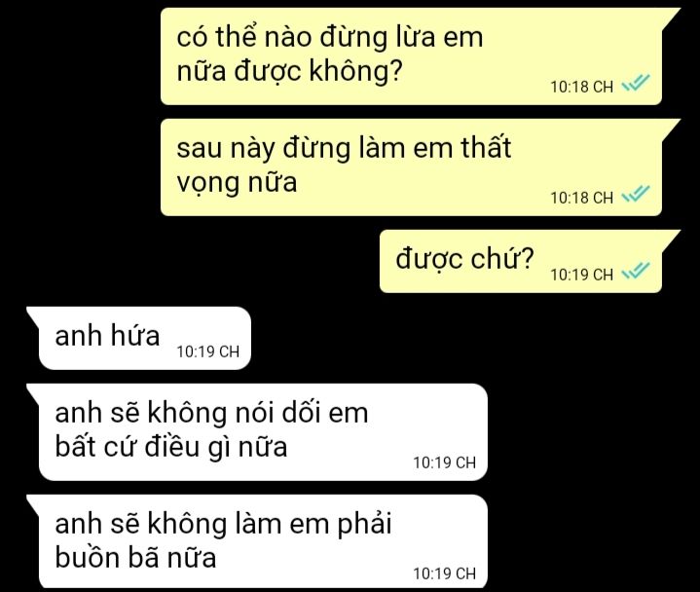Click the timestamp on the 'nói dối em' message
Viewport: 700px width, 592px height.
click(x=445, y=462)
